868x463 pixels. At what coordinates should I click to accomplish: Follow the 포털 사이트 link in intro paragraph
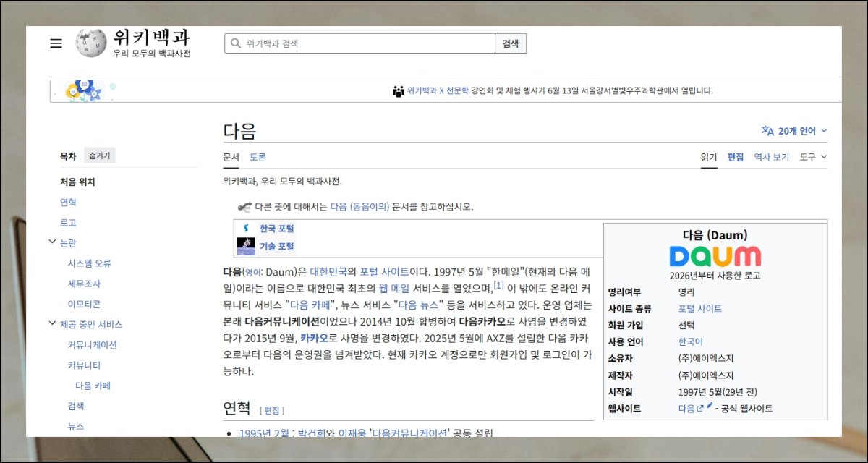384,272
